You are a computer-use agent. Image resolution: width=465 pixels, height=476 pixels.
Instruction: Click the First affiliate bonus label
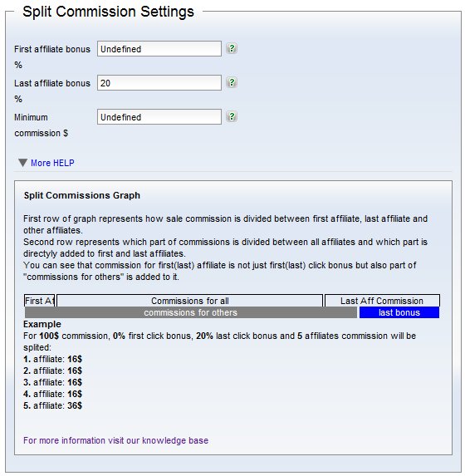pos(52,56)
